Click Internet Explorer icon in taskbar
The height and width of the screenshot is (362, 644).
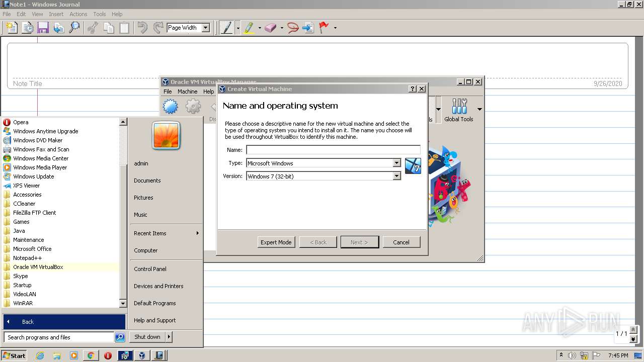(x=40, y=355)
